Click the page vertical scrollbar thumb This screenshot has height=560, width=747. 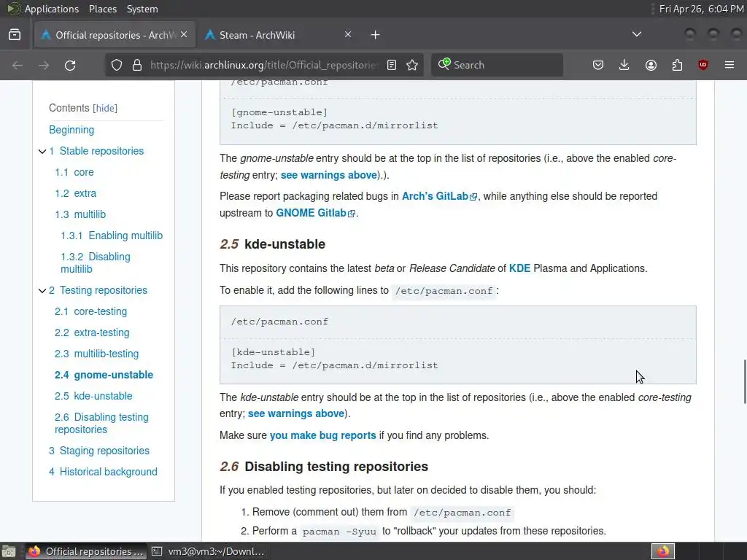[x=745, y=382]
